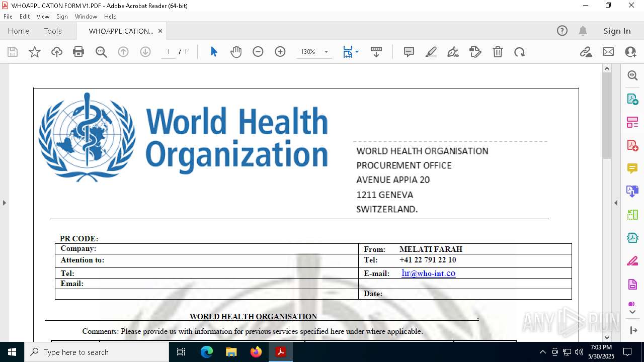Share a link to this file
The height and width of the screenshot is (362, 644).
586,52
